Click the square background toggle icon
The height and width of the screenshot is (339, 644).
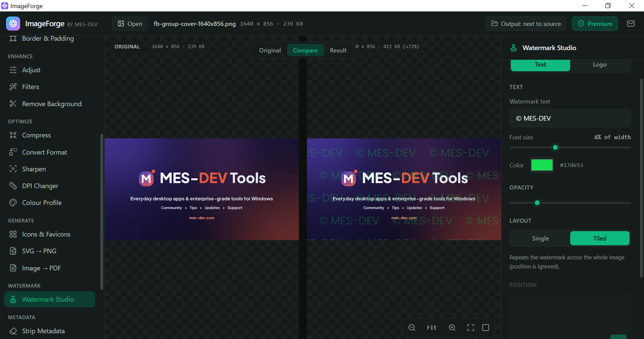click(486, 328)
